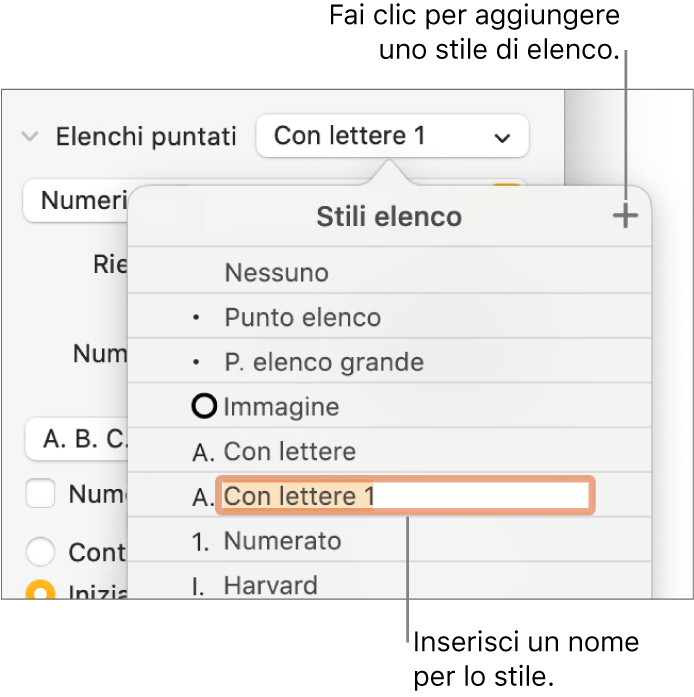This screenshot has width=694, height=697.
Task: Collapse the Elenchi puntati section chevron
Action: pos(30,136)
